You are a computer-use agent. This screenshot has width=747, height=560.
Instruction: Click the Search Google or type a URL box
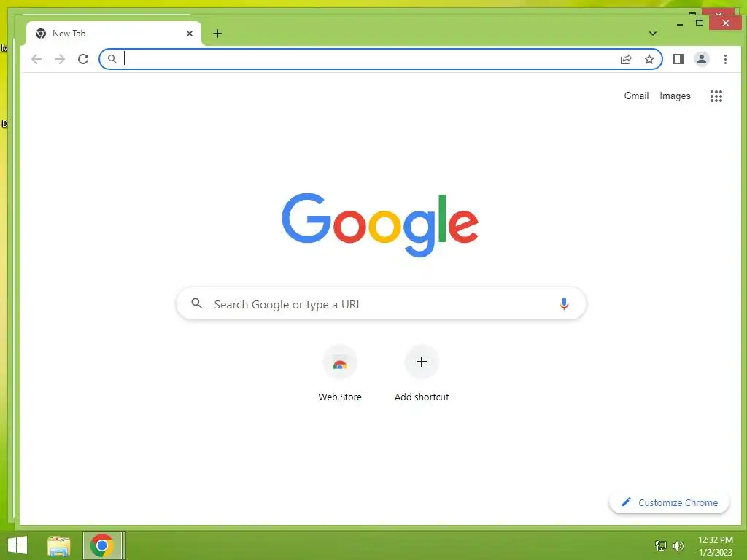coord(381,303)
